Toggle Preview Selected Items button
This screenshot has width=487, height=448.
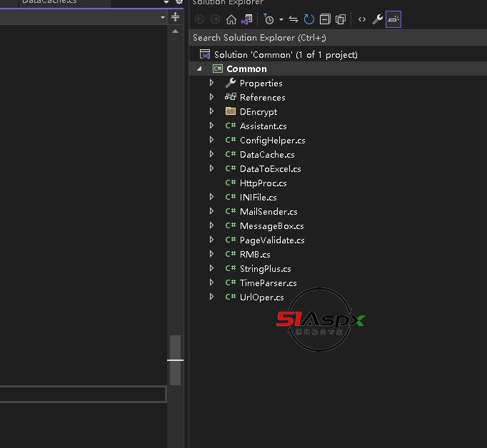pyautogui.click(x=393, y=19)
